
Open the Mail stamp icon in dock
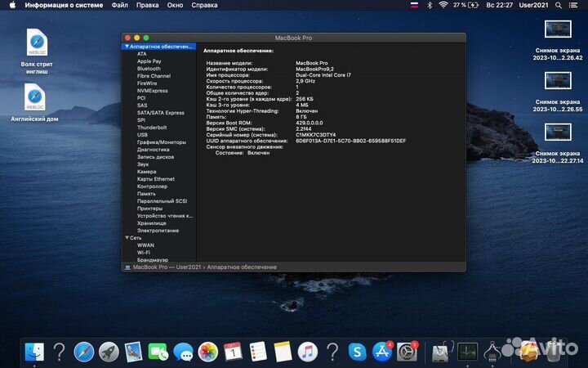tap(133, 352)
